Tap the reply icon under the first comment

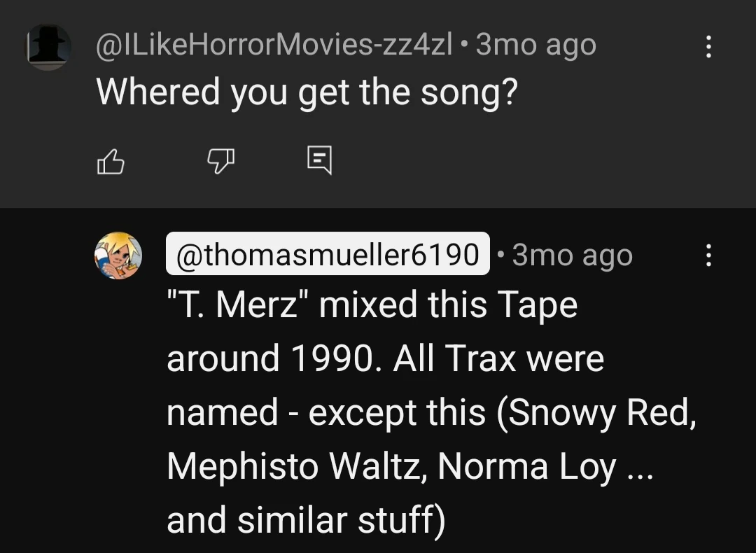319,161
